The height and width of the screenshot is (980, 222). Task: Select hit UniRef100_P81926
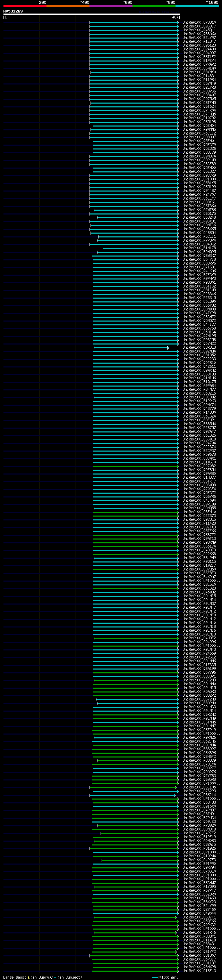(x=199, y=848)
